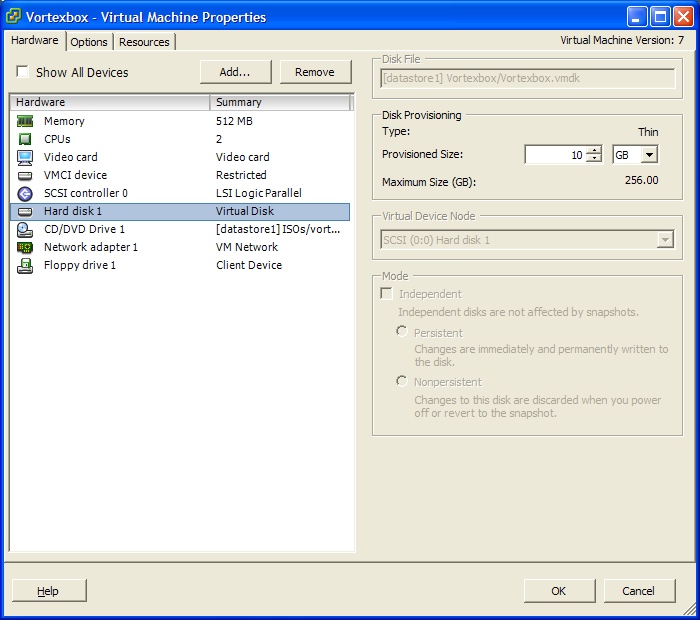Maximize the Virtual Machine Properties window
This screenshot has height=620, width=700.
click(660, 17)
